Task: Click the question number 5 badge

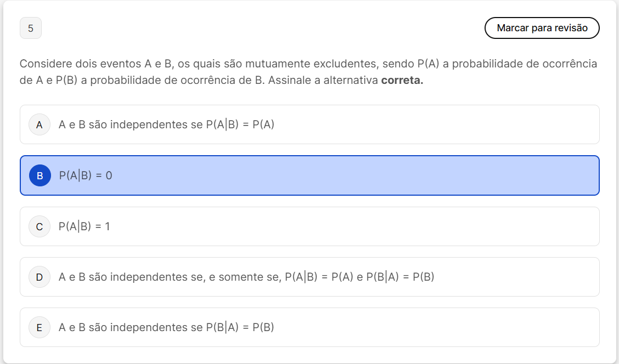Action: 31,29
